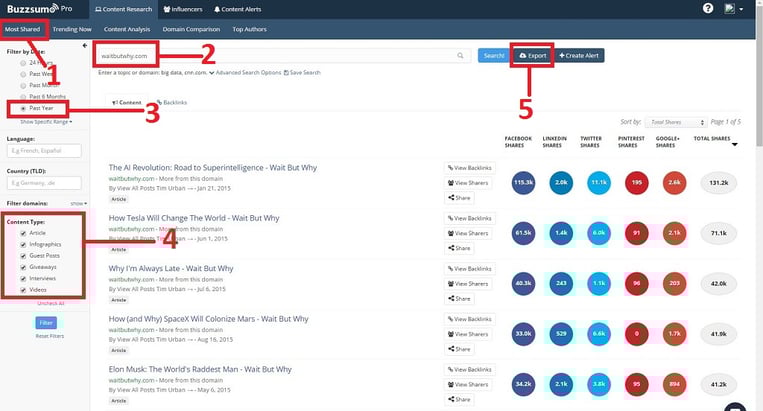Click the blue Search button
The image size is (763, 411).
(493, 55)
